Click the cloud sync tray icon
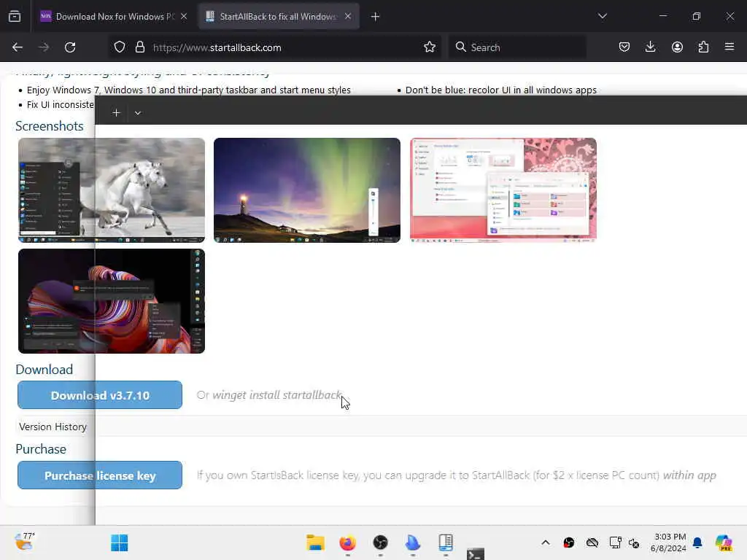The width and height of the screenshot is (747, 560). 592,542
